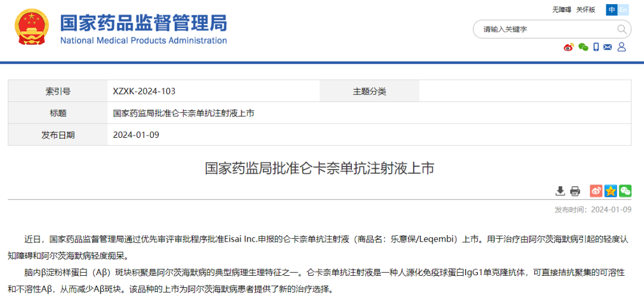The image size is (644, 308).
Task: Click the 索引号 label cell
Action: click(58, 91)
